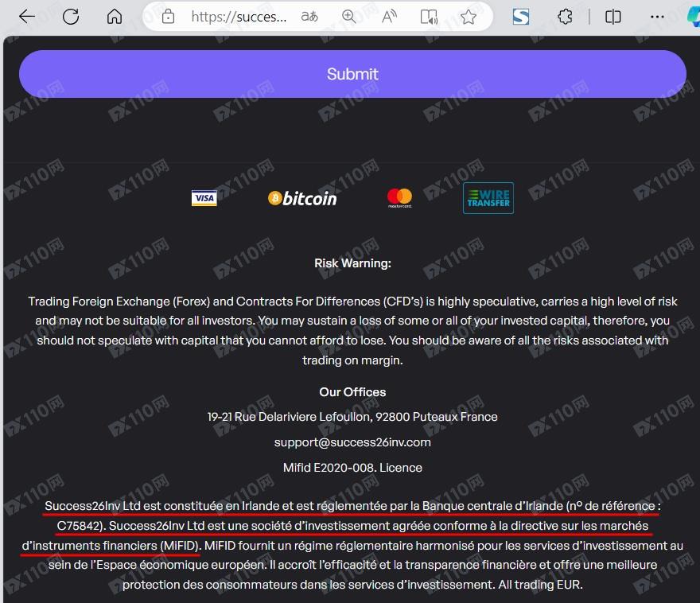Image resolution: width=700 pixels, height=603 pixels.
Task: Open Settings and more menu
Action: click(657, 17)
